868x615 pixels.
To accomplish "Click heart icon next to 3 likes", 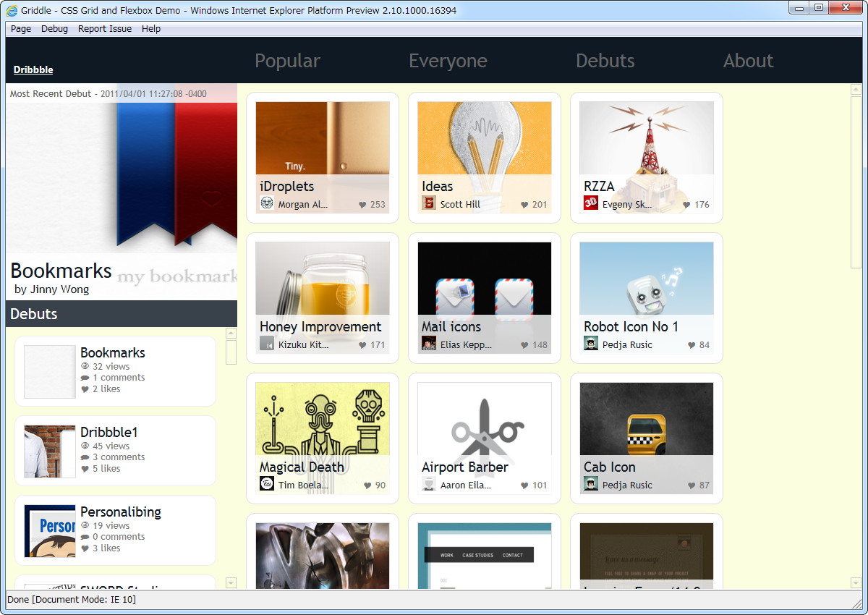I will (85, 548).
